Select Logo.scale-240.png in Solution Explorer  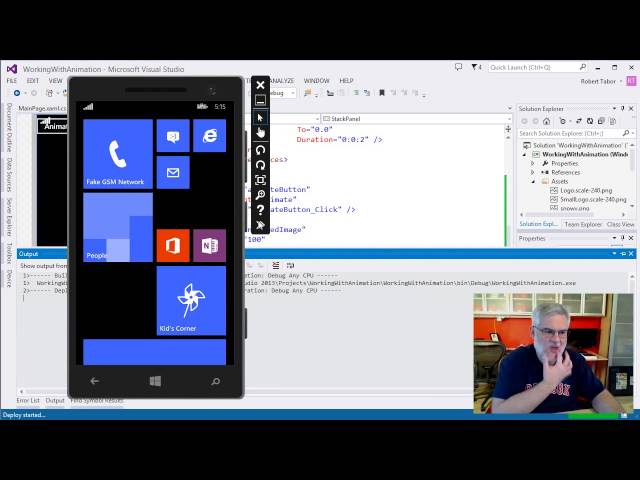pyautogui.click(x=586, y=191)
